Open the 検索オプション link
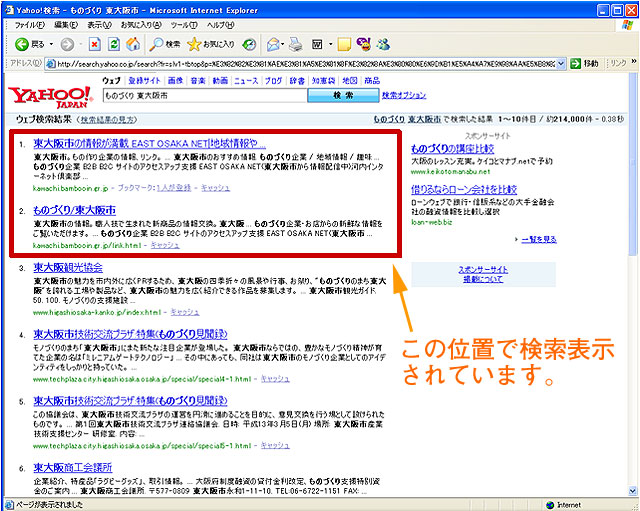Viewport: 640px width, 511px height. click(404, 95)
